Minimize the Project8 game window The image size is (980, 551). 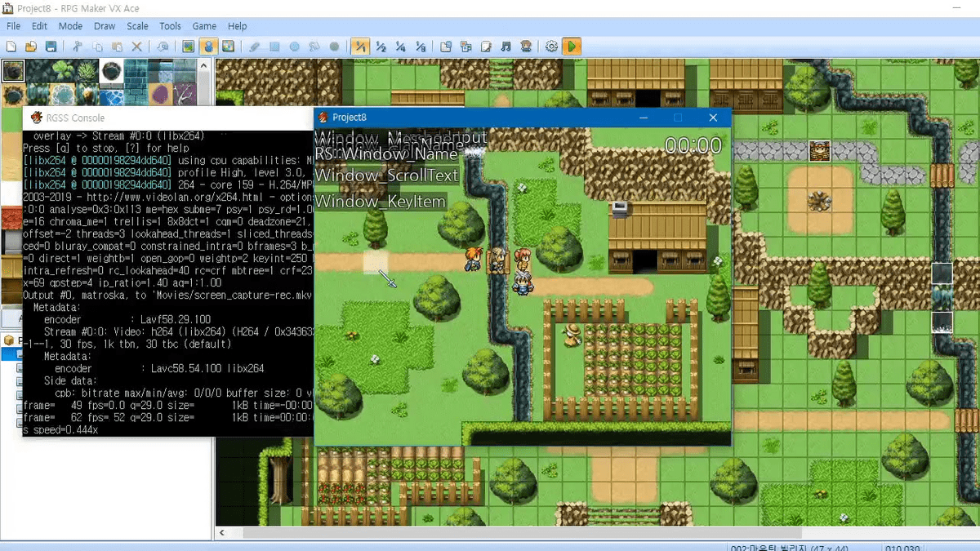pyautogui.click(x=644, y=118)
